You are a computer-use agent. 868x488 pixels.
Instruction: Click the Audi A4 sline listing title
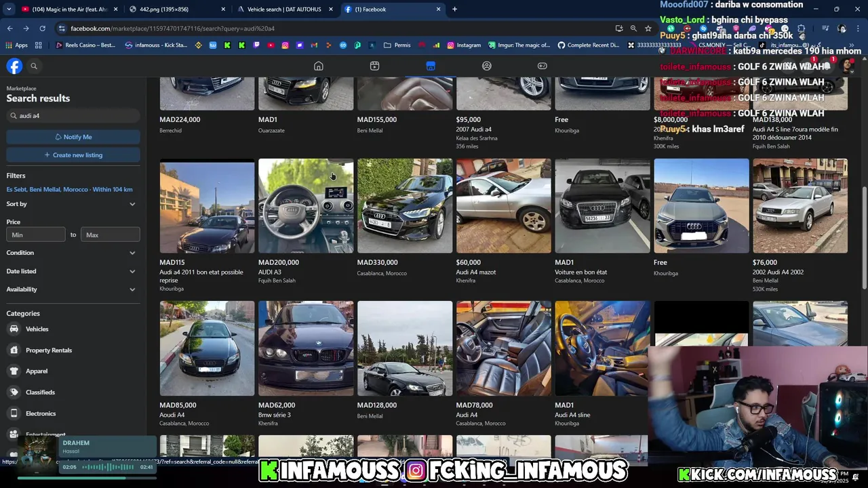tap(572, 415)
